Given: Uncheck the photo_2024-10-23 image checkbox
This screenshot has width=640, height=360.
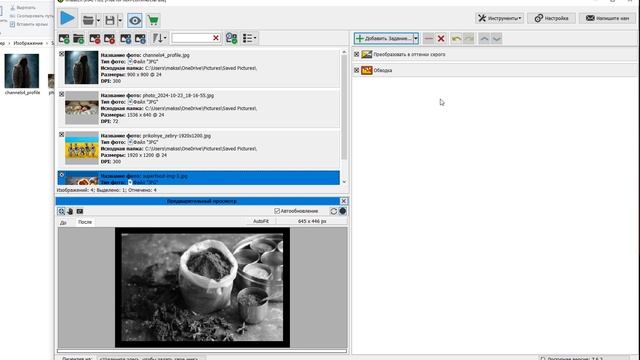Looking at the screenshot, I should coord(62,94).
